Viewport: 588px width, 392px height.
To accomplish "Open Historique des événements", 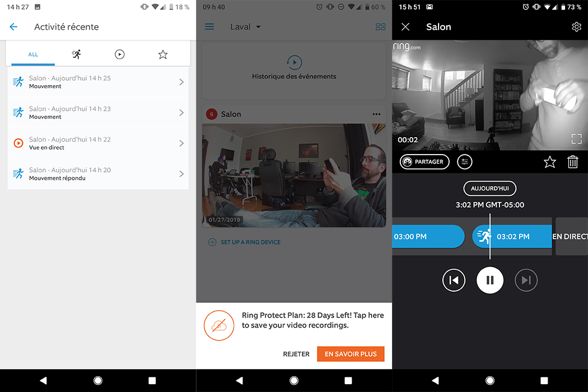I will click(294, 71).
